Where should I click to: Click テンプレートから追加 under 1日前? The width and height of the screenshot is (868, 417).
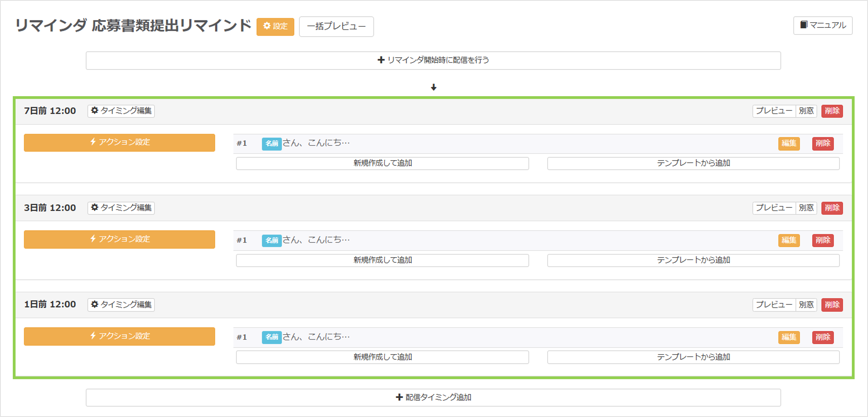[x=693, y=357]
